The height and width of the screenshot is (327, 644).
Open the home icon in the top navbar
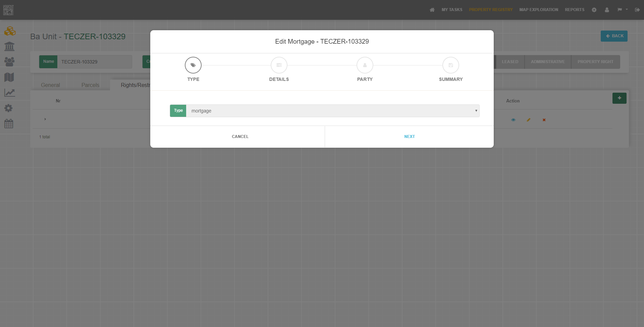click(x=432, y=10)
